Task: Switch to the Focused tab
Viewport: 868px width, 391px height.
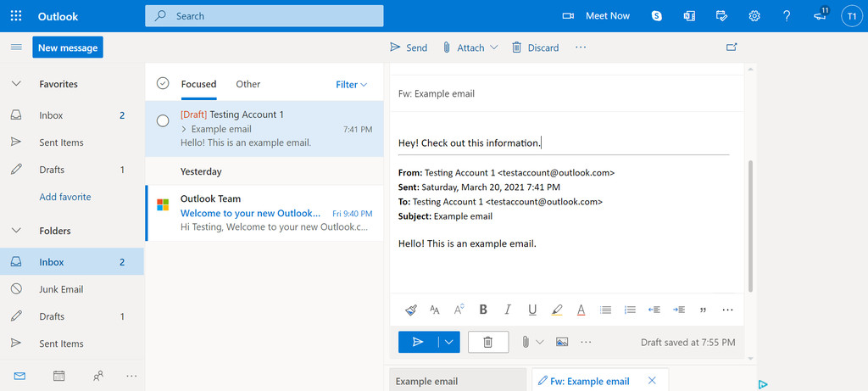Action: pos(198,84)
